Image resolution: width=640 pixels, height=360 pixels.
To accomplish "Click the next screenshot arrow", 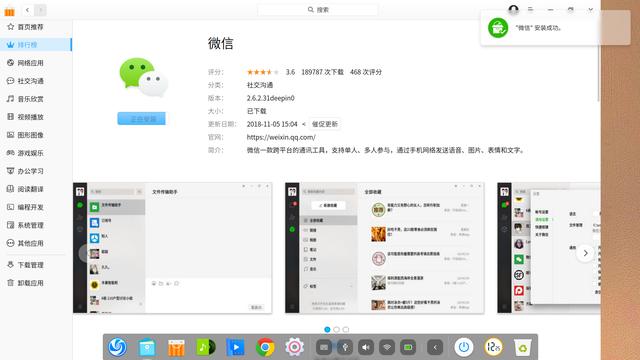I will [x=585, y=253].
